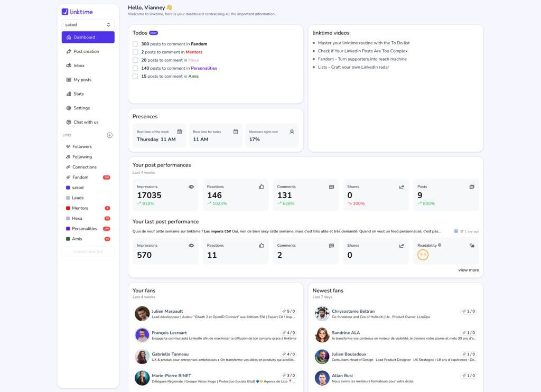541x392 pixels.
Task: Click the 9.3 readability score circle
Action: click(423, 255)
